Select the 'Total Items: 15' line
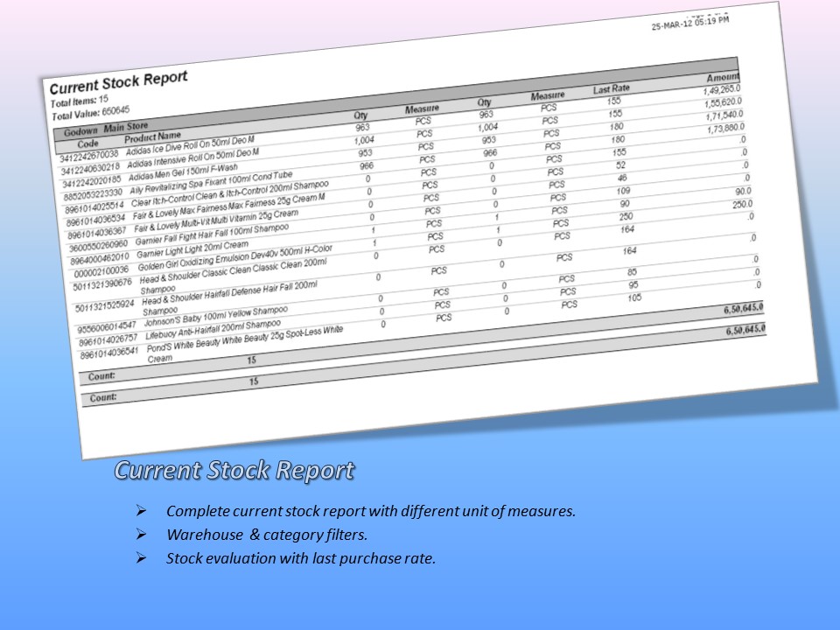This screenshot has height=630, width=840. coord(80,101)
